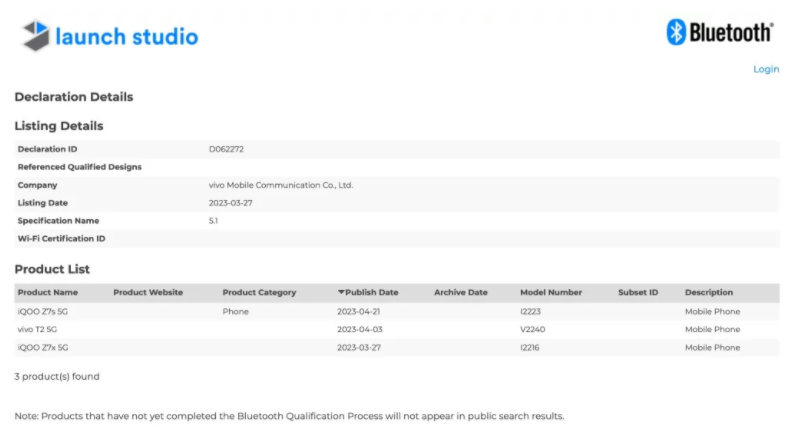Click the Company field label
The width and height of the screenshot is (792, 434).
(37, 185)
